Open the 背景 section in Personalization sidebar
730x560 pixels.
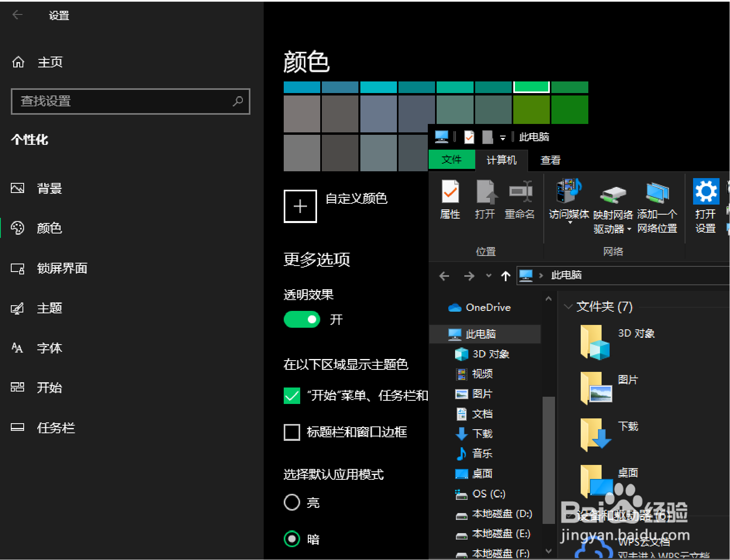click(x=48, y=189)
